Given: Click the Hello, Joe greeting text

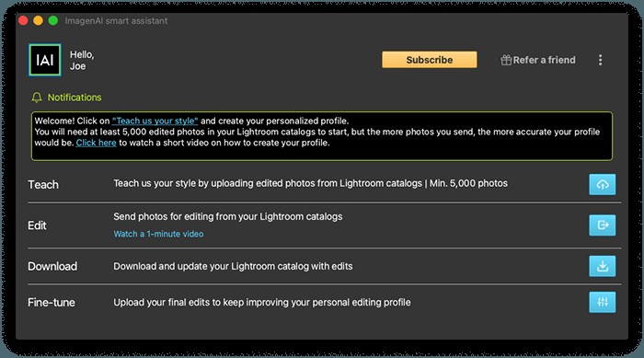Looking at the screenshot, I should [82, 61].
